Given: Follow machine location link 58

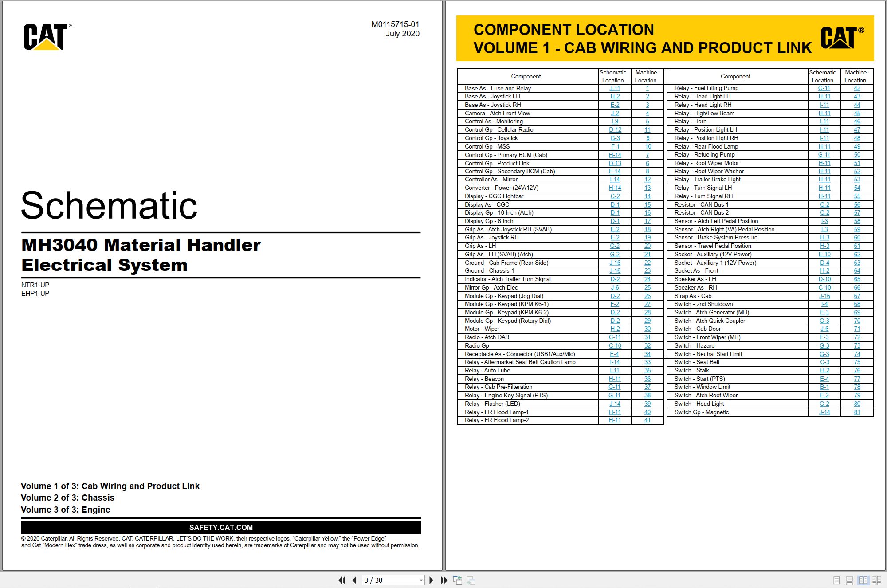Looking at the screenshot, I should (857, 221).
